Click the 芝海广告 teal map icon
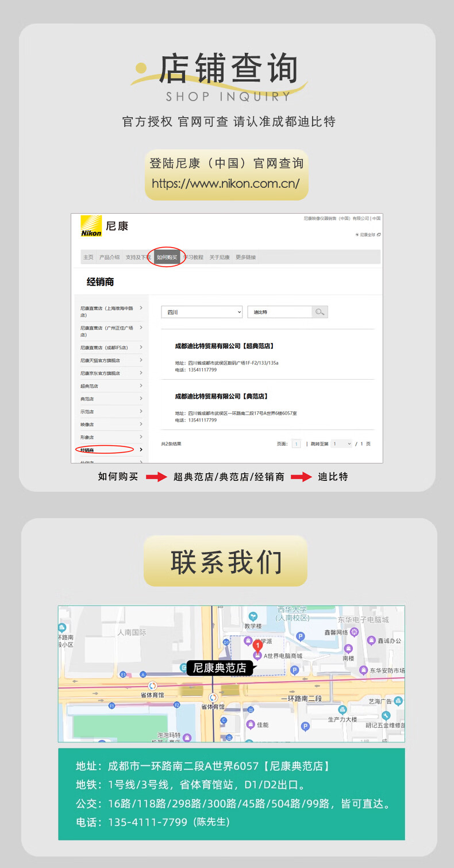Viewport: 454px width, 868px height. (x=399, y=701)
